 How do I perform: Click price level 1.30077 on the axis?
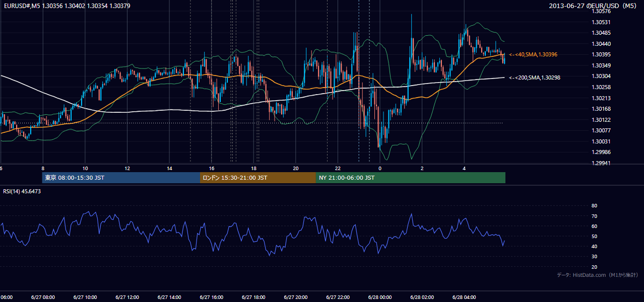601,130
